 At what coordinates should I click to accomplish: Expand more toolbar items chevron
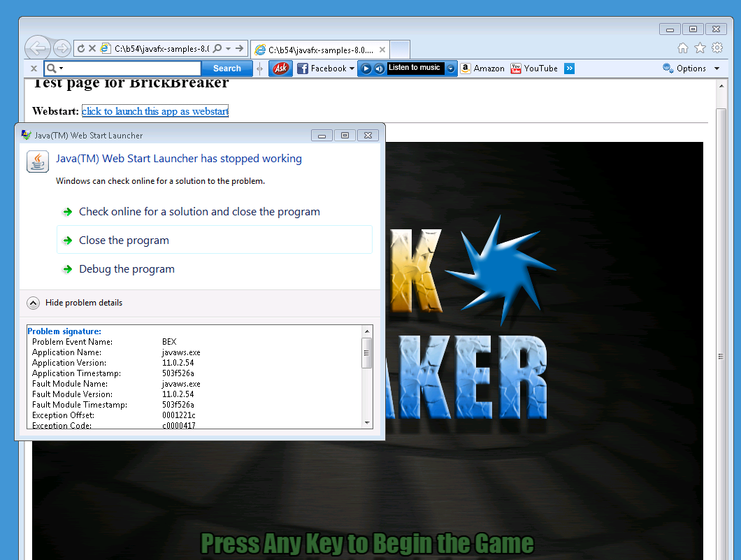tap(569, 69)
